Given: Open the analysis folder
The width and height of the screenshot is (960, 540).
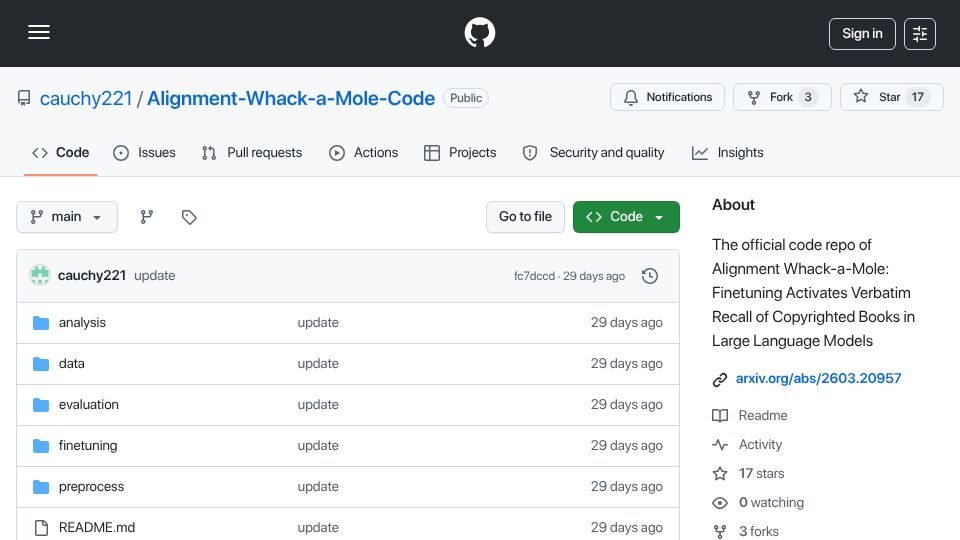Looking at the screenshot, I should [x=82, y=323].
